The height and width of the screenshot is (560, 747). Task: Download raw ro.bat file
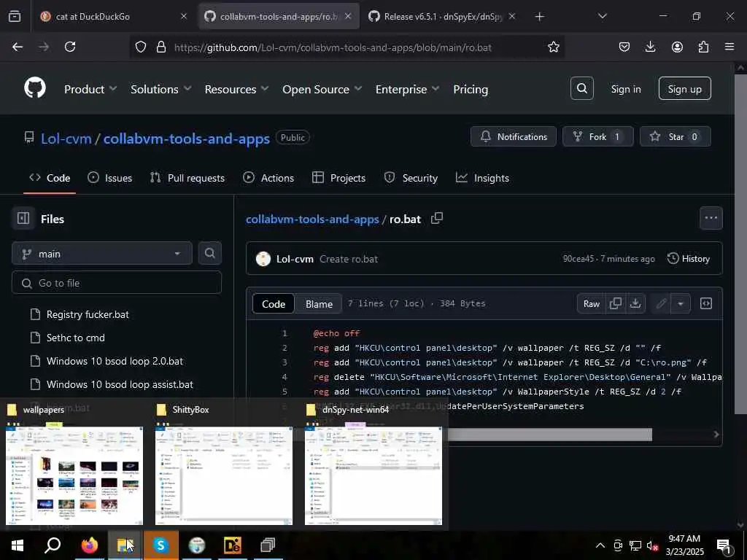pos(635,303)
